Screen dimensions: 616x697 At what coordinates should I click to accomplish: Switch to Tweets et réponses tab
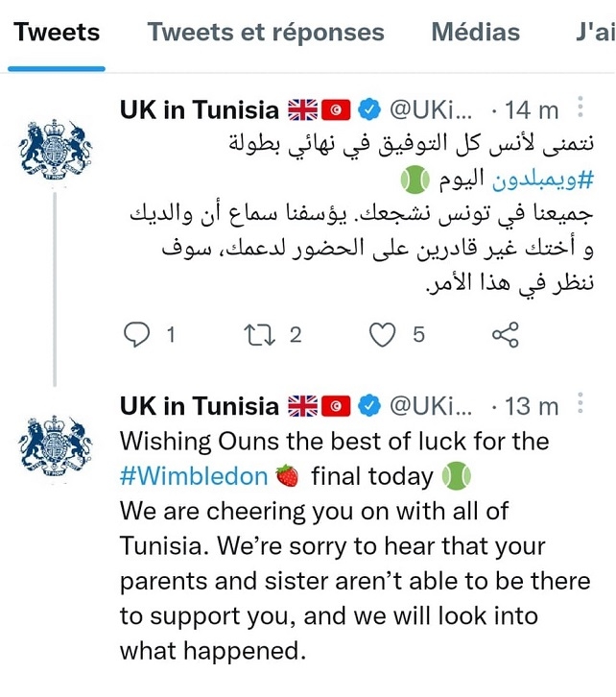tap(266, 32)
